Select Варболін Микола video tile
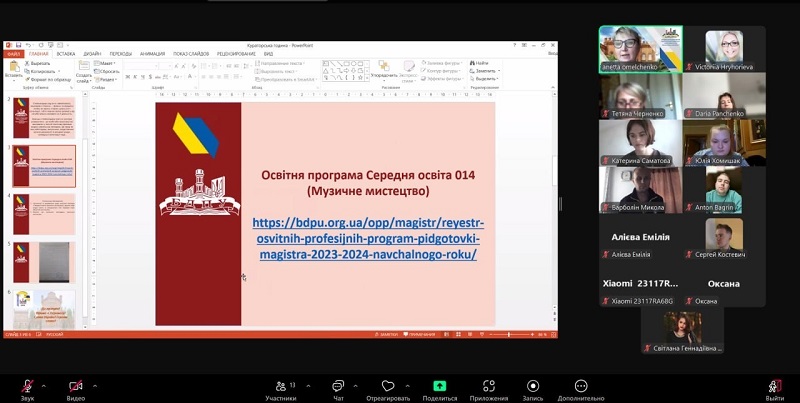Screen dimensions: 800x403 641,190
